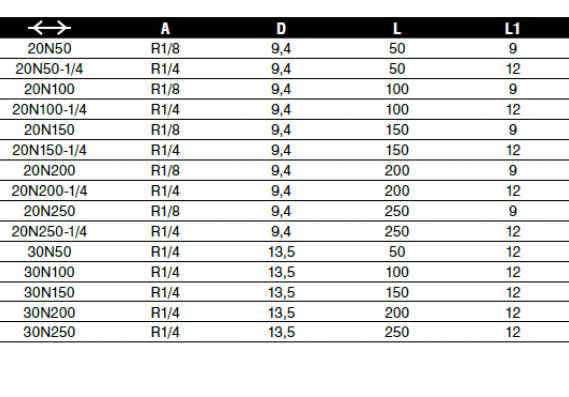This screenshot has height=397, width=569.
Task: Select column header A
Action: coord(165,28)
